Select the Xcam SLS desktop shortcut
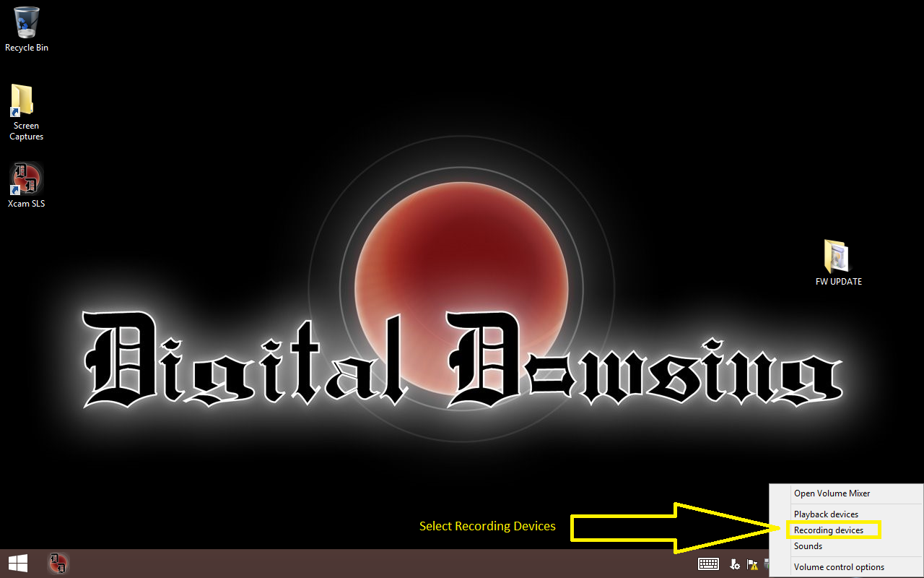Screen dimensions: 924x578 27,186
